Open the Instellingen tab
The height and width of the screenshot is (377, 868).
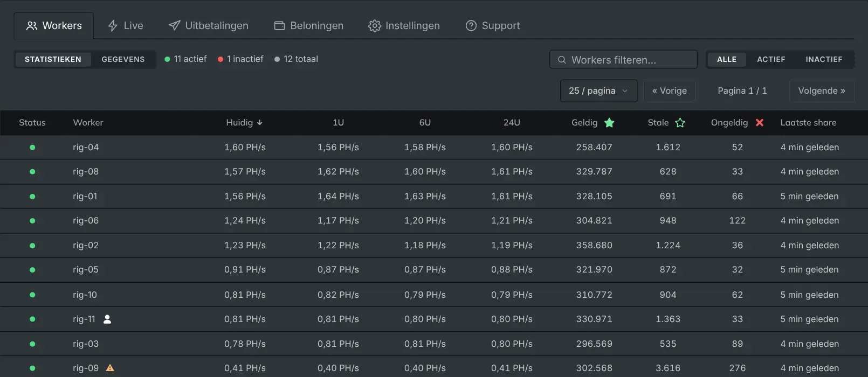404,26
